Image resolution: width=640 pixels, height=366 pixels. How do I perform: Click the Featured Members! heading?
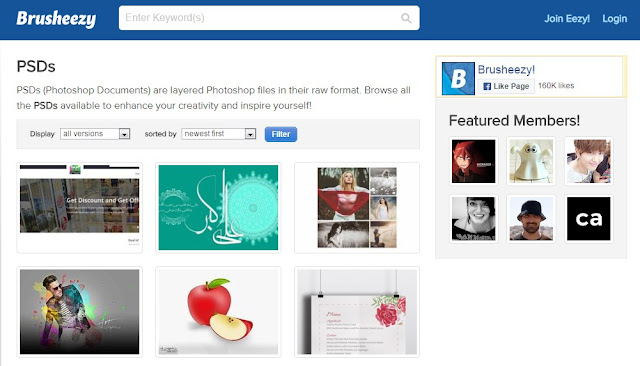514,121
